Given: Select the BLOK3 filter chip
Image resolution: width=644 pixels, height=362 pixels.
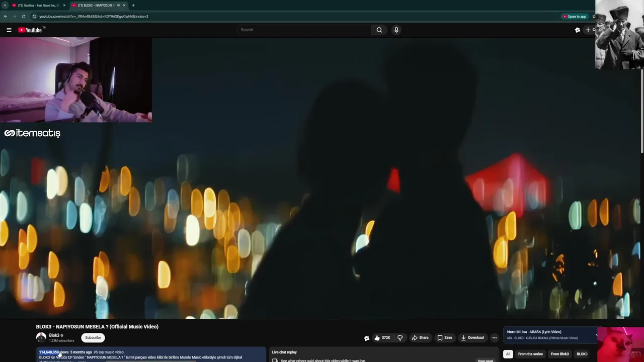Looking at the screenshot, I should point(582,354).
